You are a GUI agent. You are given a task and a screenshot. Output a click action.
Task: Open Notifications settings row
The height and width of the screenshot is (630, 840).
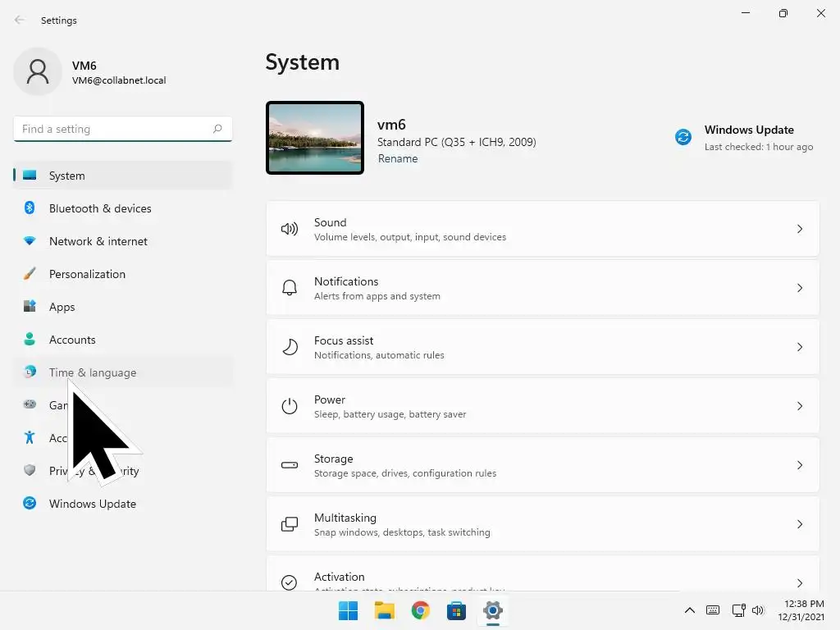coord(543,288)
